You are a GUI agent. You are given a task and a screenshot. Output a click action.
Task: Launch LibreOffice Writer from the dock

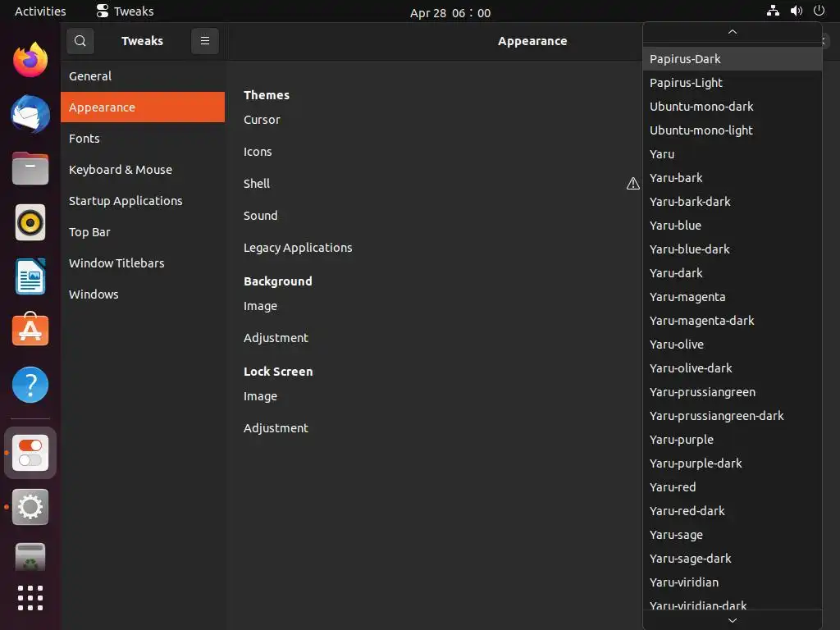point(30,276)
